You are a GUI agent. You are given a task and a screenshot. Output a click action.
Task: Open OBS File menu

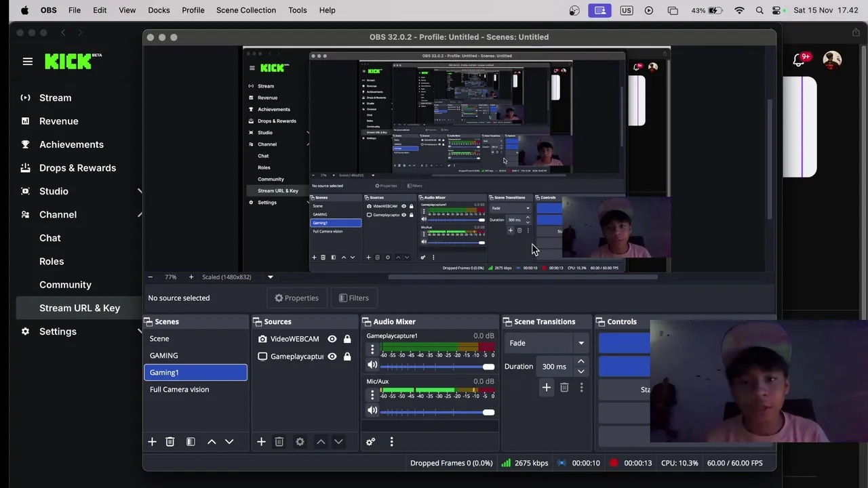(75, 10)
